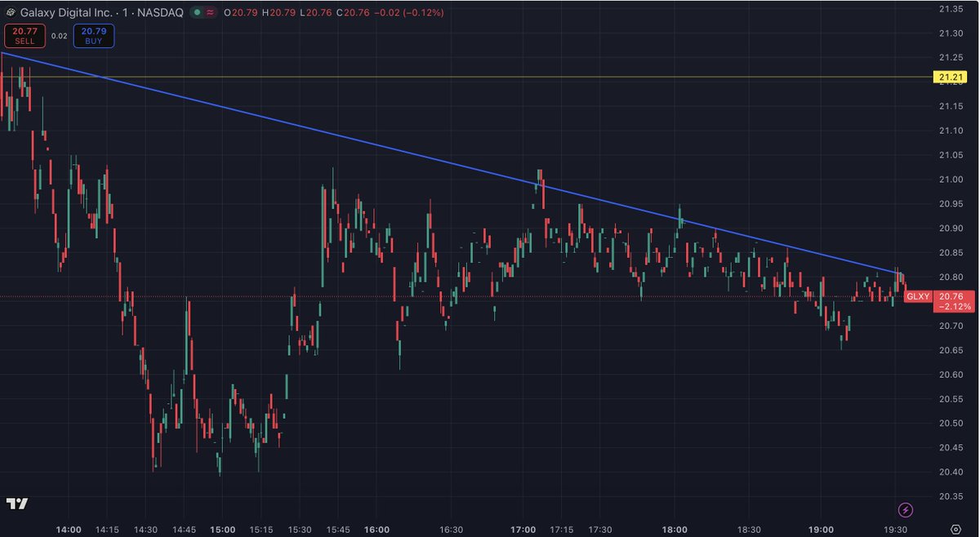
Task: Click 20.35 on the price axis
Action: click(950, 497)
